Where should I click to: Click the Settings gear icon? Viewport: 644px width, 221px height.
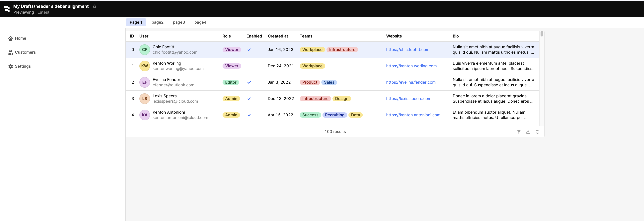[x=10, y=66]
